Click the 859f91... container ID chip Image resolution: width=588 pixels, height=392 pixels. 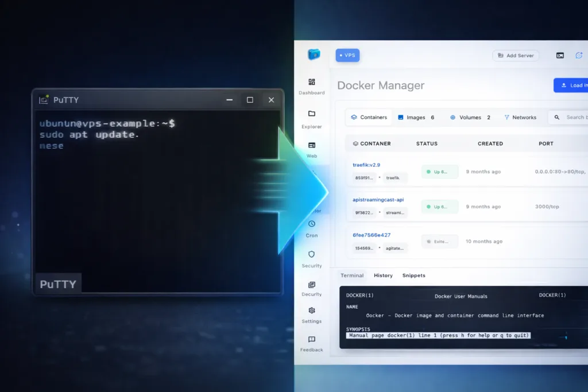coord(363,178)
